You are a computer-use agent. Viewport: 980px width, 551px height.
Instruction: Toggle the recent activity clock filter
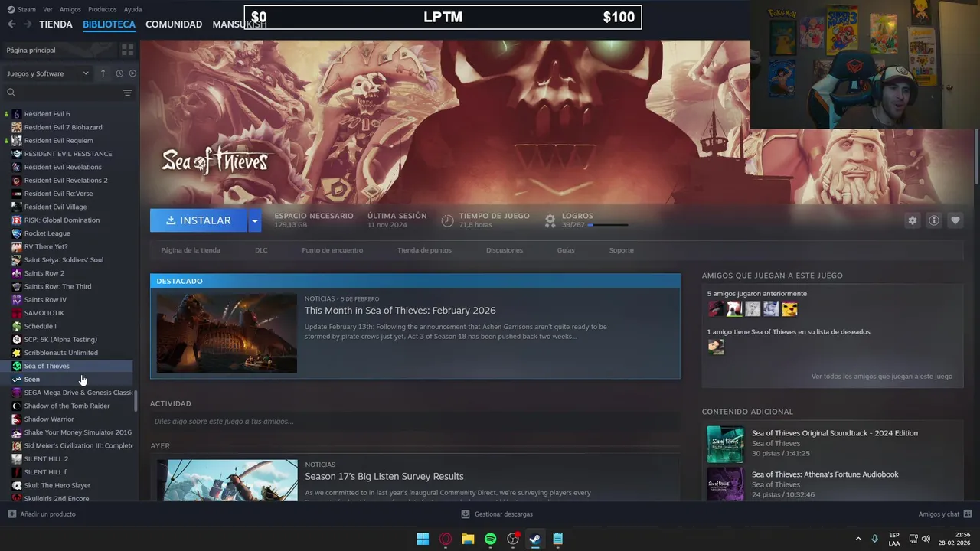tap(119, 73)
